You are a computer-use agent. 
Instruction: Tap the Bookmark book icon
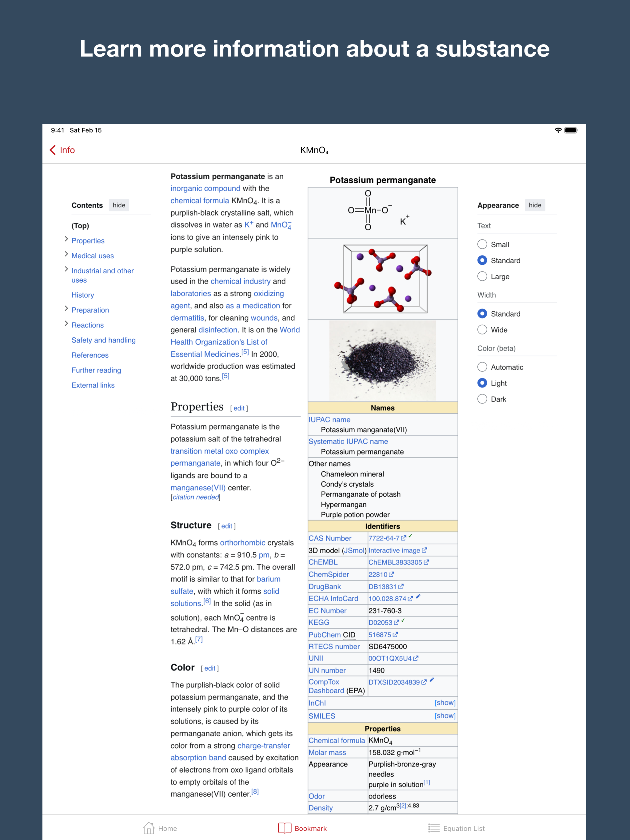point(285,828)
